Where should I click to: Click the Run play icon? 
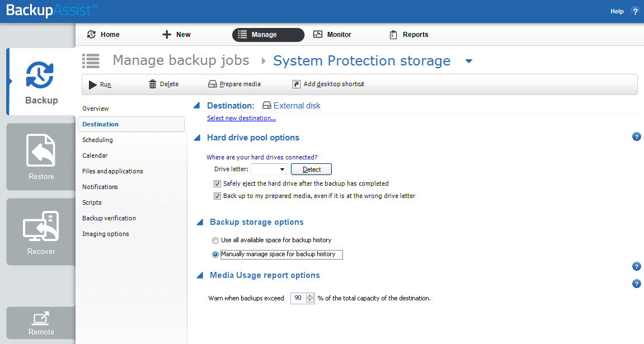click(x=93, y=84)
